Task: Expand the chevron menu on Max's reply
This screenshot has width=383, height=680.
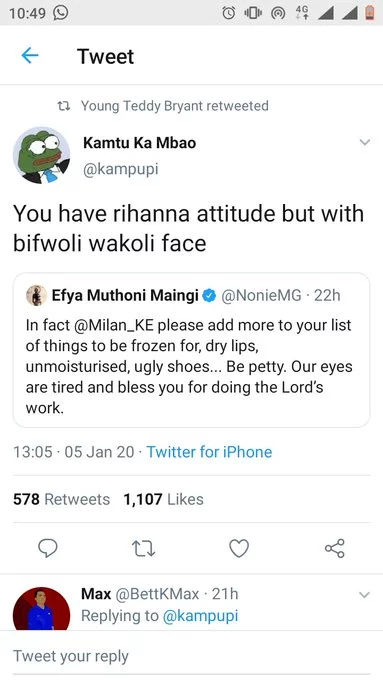Action: click(365, 595)
